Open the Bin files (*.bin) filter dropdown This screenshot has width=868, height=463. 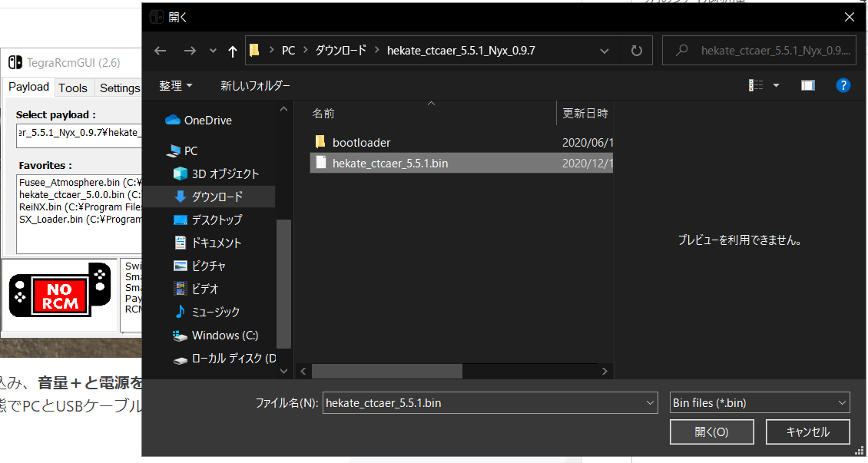coord(759,402)
